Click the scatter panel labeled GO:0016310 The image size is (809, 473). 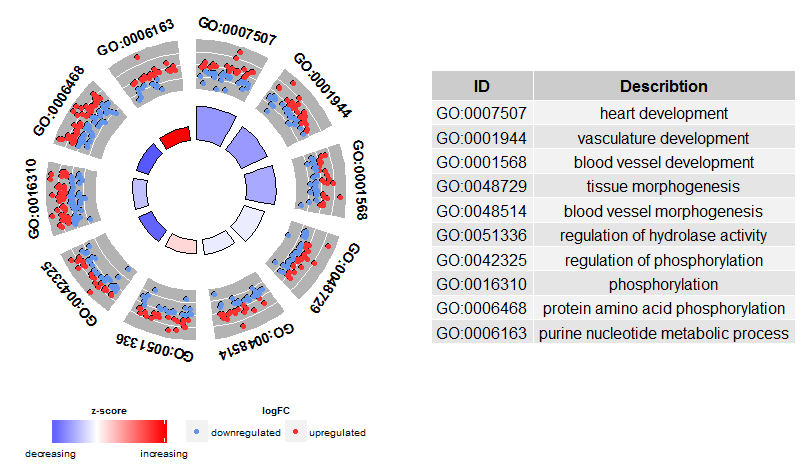[72, 197]
